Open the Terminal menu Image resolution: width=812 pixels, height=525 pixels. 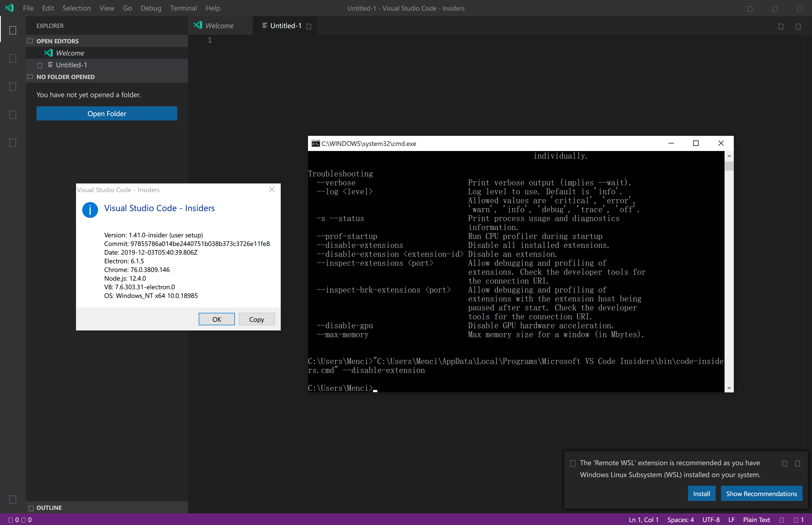point(183,8)
